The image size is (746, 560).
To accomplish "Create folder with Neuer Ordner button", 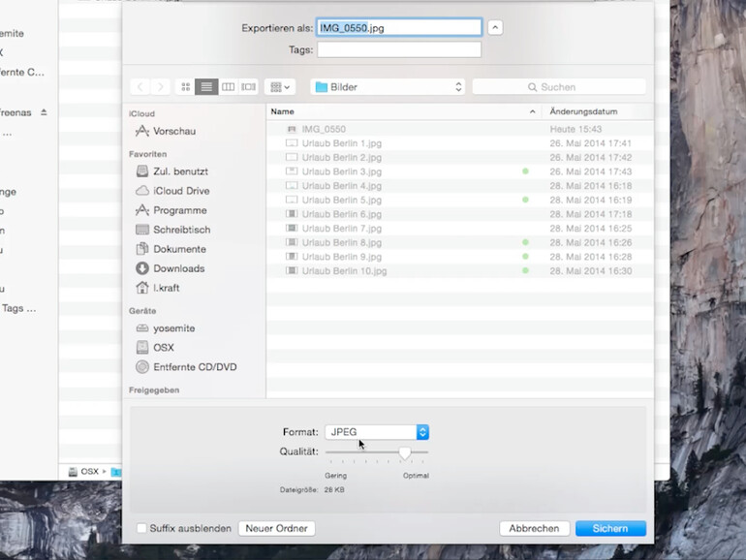I will point(276,529).
